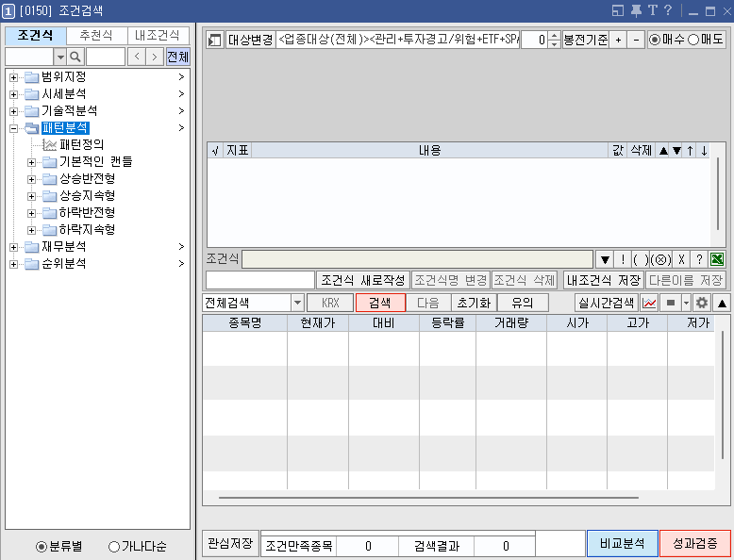Select the 가나다순 sort option
The image size is (734, 560).
[114, 547]
